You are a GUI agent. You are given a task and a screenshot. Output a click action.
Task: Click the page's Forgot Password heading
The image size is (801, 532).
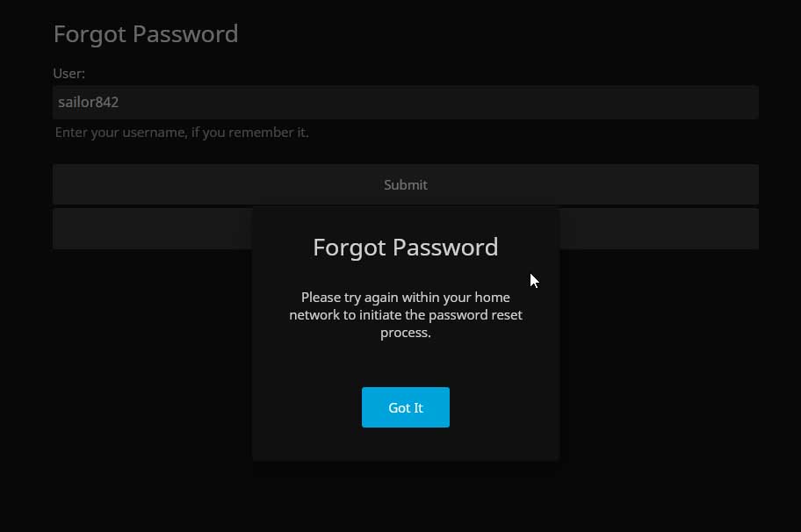point(146,33)
